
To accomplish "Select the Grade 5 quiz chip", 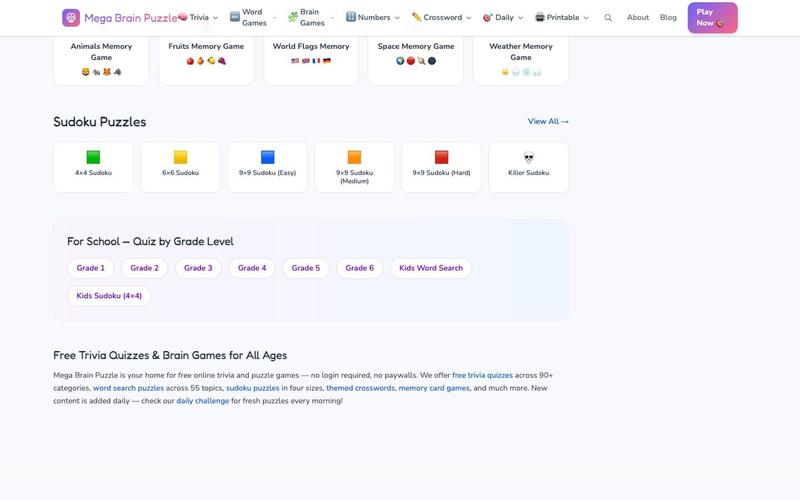I will 306,268.
